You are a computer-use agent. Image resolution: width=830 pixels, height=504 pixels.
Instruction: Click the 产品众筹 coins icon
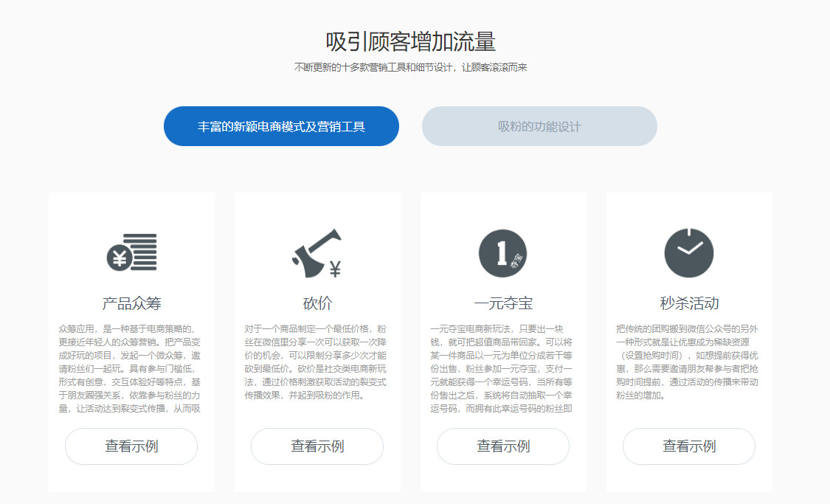(132, 252)
